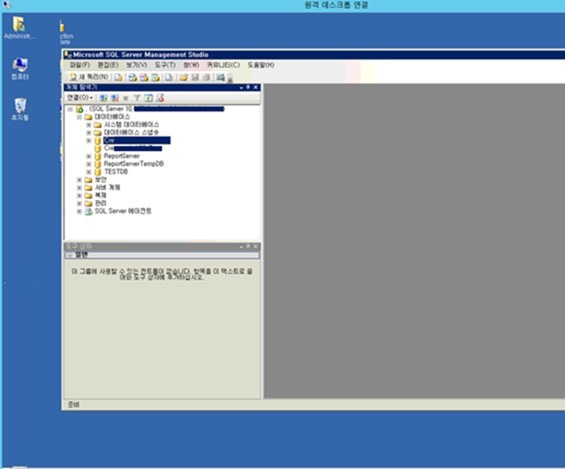
Task: Click the Connect Object Explorer icon
Action: (x=103, y=98)
